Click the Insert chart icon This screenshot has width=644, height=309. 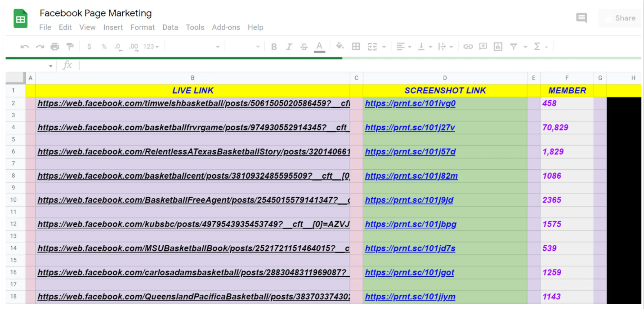point(498,47)
